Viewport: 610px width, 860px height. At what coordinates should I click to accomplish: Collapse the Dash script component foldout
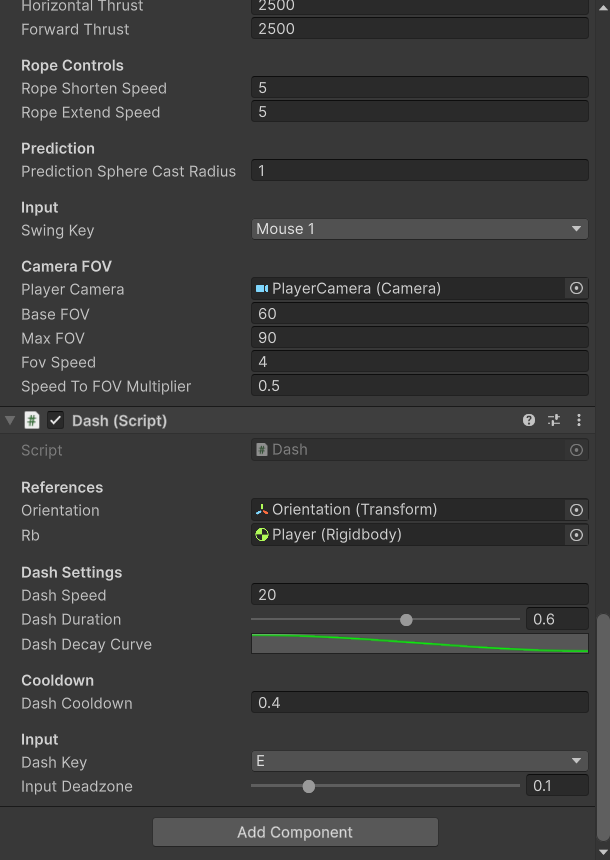coord(10,421)
